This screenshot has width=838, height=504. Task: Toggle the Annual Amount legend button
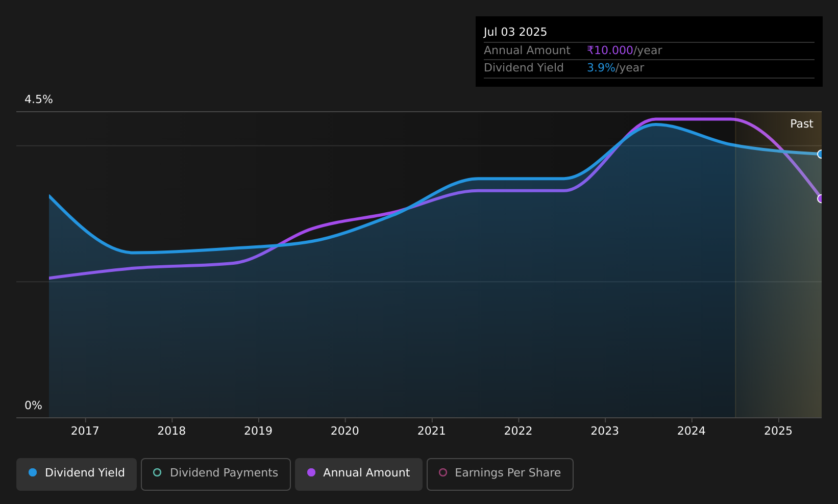tap(358, 474)
